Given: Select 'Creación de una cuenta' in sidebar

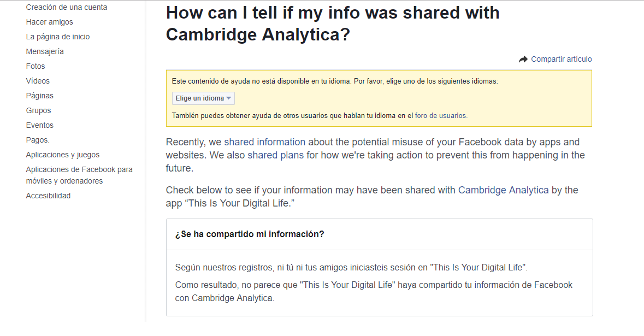Looking at the screenshot, I should pyautogui.click(x=67, y=8).
